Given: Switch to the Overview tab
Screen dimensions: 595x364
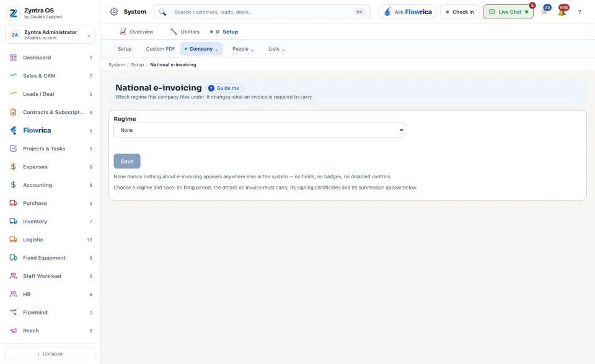Looking at the screenshot, I should pos(136,32).
